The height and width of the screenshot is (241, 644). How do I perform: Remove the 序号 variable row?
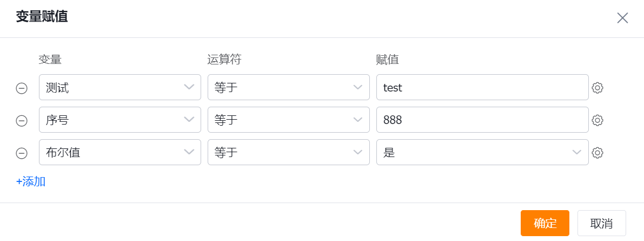[x=22, y=121]
